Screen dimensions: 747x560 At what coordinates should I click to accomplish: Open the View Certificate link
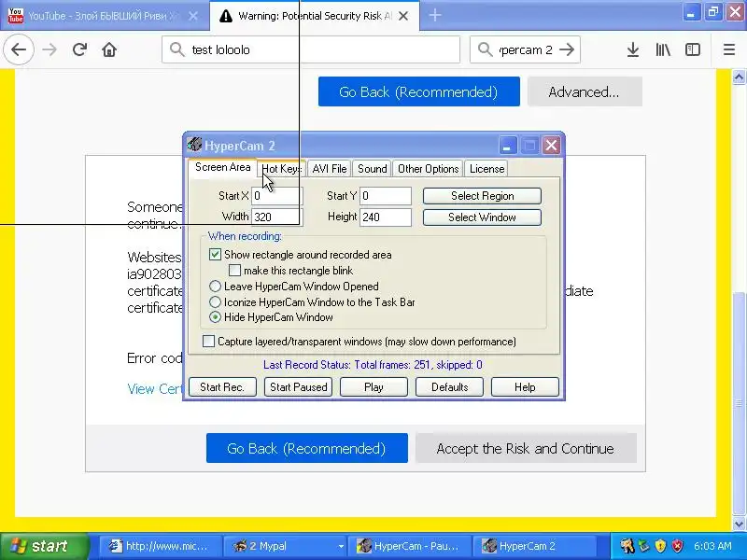pos(155,389)
